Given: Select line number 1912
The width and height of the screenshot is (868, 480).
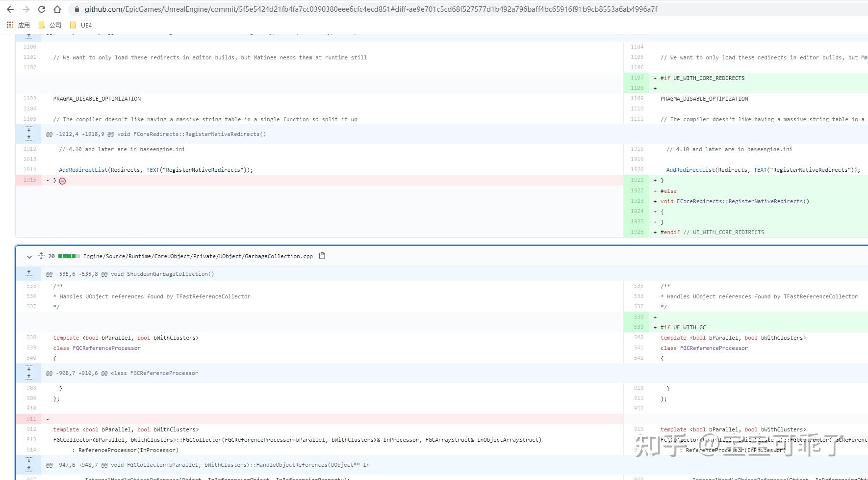Looking at the screenshot, I should (30, 149).
